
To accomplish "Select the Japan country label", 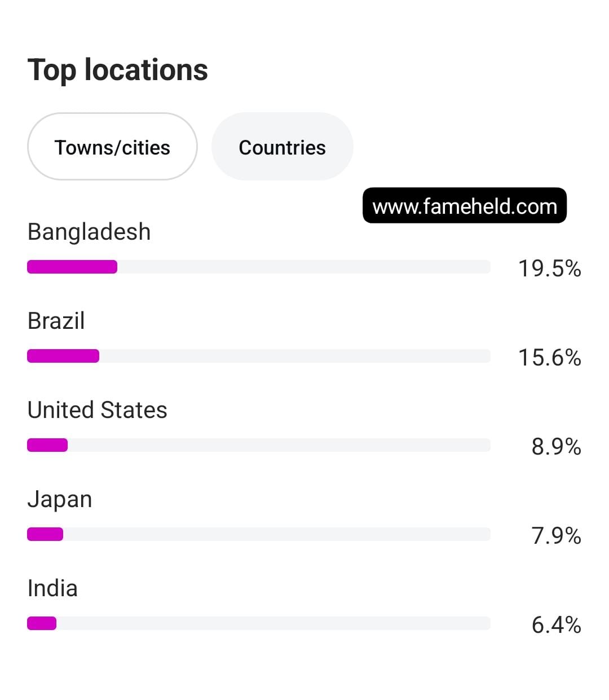I will click(x=60, y=500).
